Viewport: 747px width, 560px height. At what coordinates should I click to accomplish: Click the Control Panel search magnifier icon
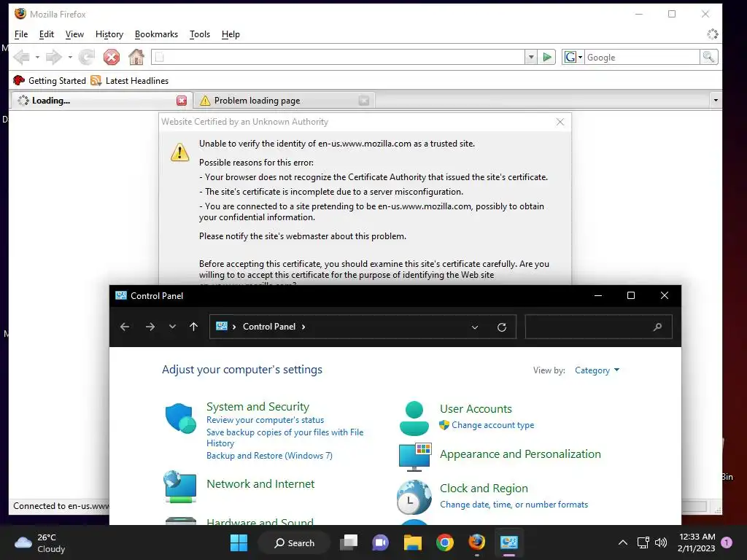click(x=657, y=327)
